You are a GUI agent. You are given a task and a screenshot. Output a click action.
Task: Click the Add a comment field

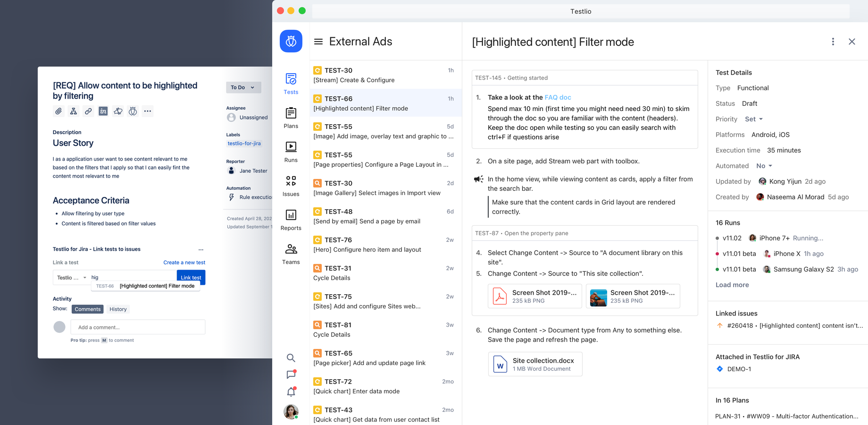click(138, 327)
